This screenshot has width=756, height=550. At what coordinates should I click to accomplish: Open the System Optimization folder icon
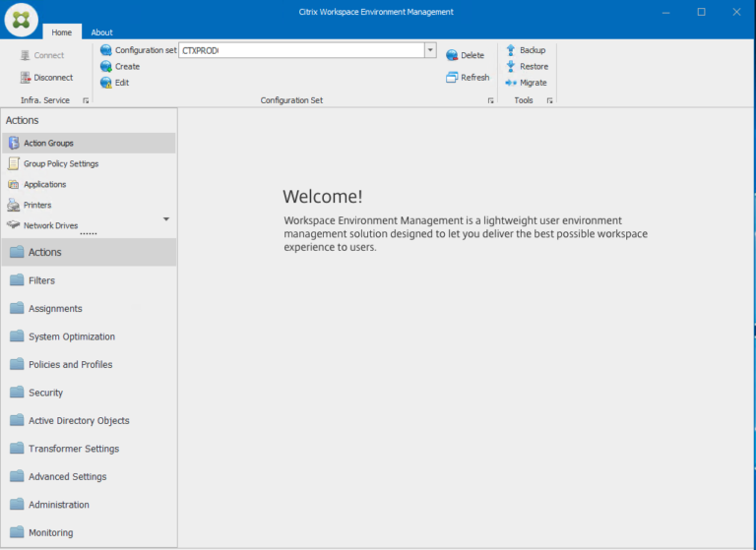click(17, 336)
